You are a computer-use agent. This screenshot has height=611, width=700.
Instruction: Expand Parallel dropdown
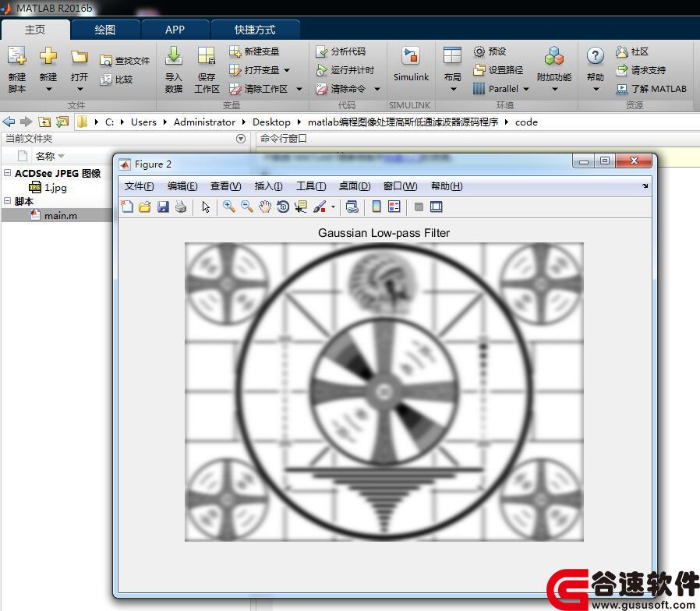point(526,90)
